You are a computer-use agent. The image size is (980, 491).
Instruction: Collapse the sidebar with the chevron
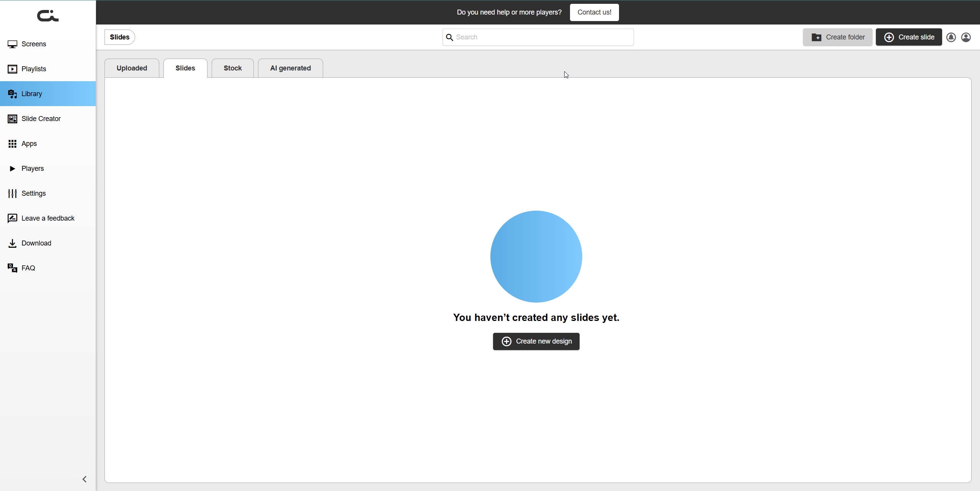tap(85, 479)
